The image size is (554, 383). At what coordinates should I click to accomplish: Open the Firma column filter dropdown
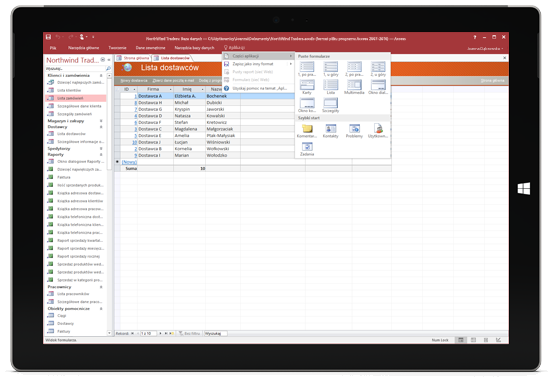[x=170, y=89]
